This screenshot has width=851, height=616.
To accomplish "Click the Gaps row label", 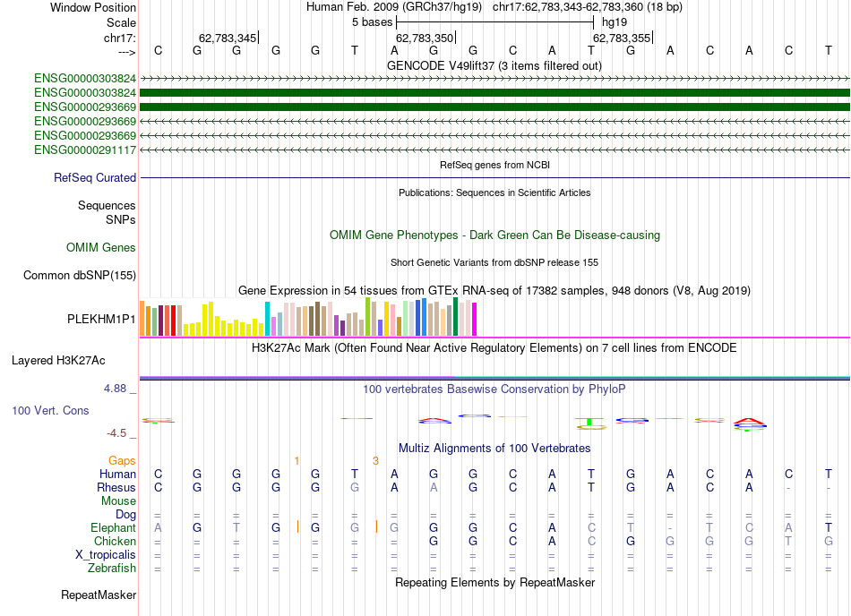I will click(x=122, y=461).
